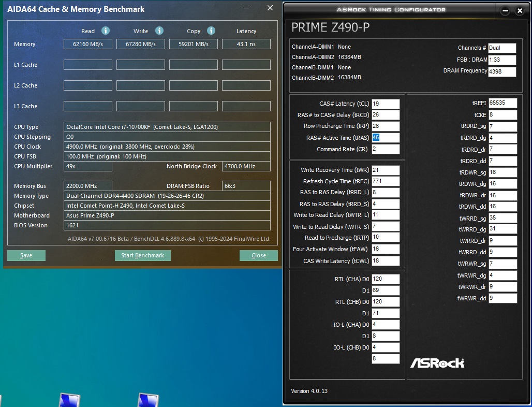
Task: Select the Channels # field showing Dual
Action: 502,48
